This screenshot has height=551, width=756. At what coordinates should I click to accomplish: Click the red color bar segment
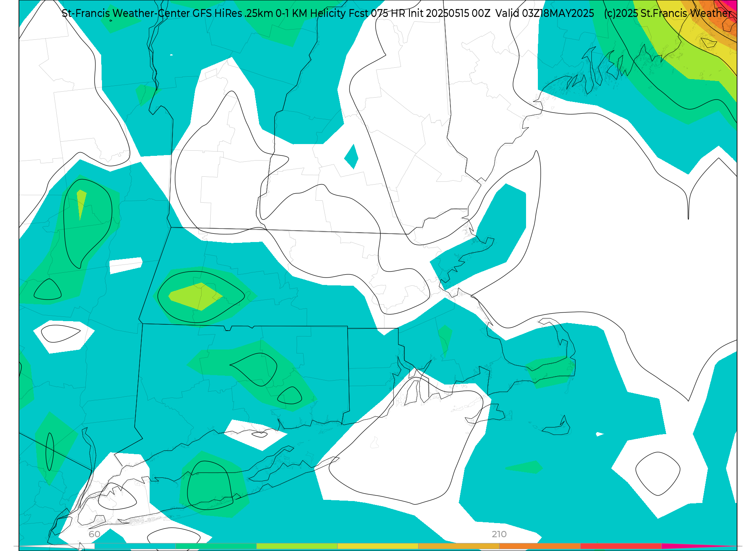621,546
